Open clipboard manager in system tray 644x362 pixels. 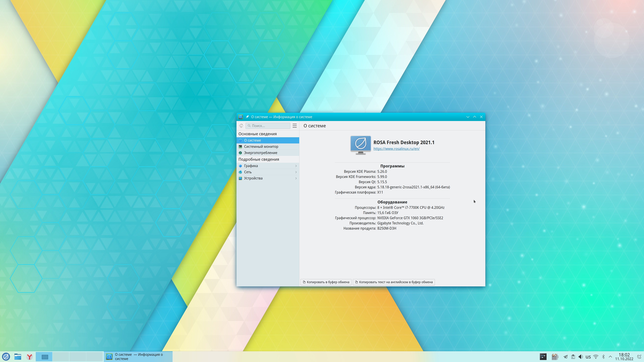click(x=573, y=357)
